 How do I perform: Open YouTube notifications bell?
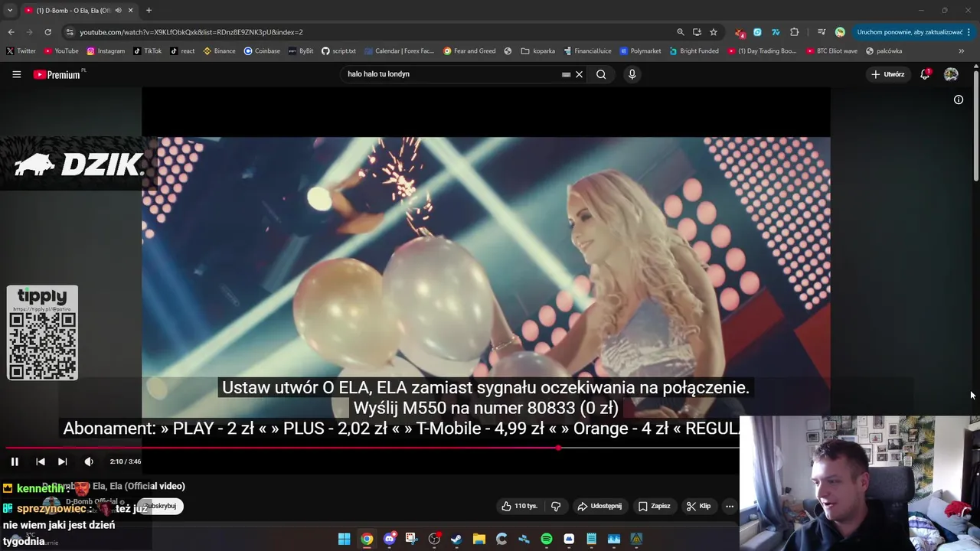click(925, 74)
